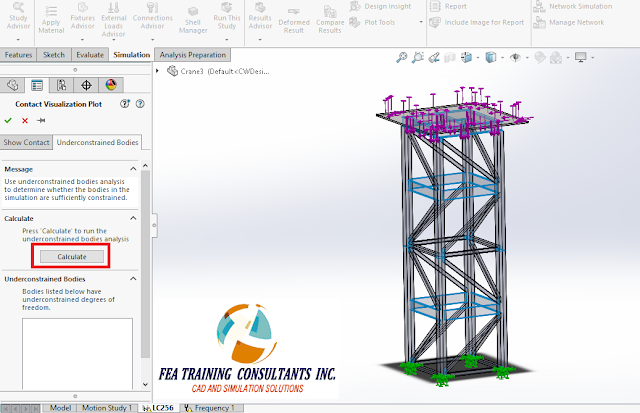Open the Study Advisor tool
Image resolution: width=640 pixels, height=413 pixels.
pyautogui.click(x=18, y=16)
